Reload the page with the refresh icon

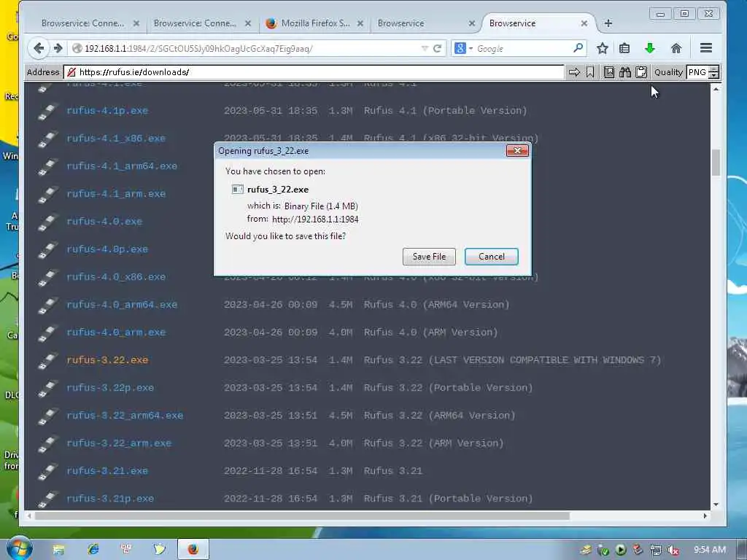(x=437, y=48)
